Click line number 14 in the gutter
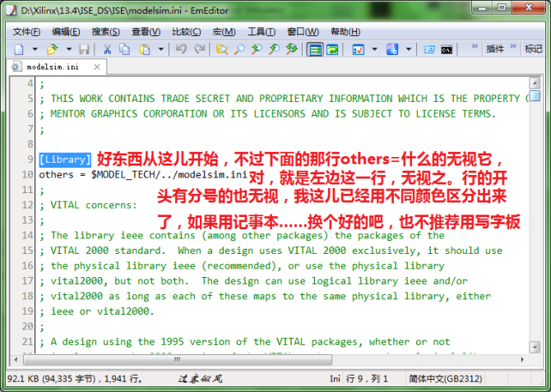The width and height of the screenshot is (551, 392). pos(27,235)
